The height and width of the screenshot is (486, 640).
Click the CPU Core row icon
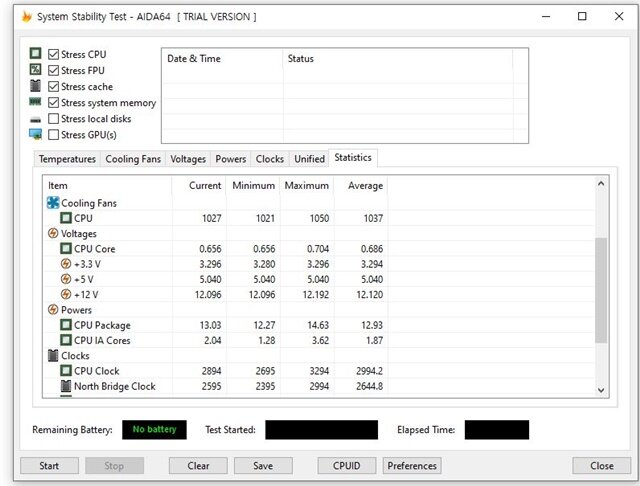tap(66, 249)
